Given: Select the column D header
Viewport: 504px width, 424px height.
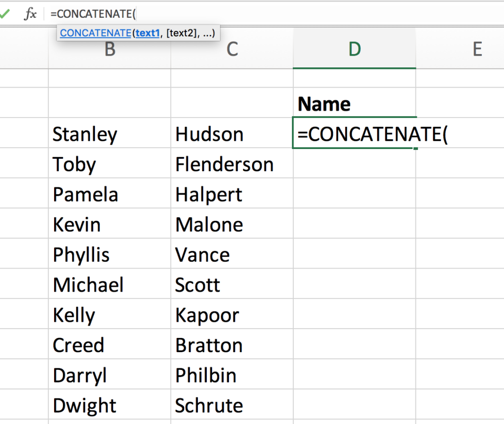Looking at the screenshot, I should coord(354,49).
